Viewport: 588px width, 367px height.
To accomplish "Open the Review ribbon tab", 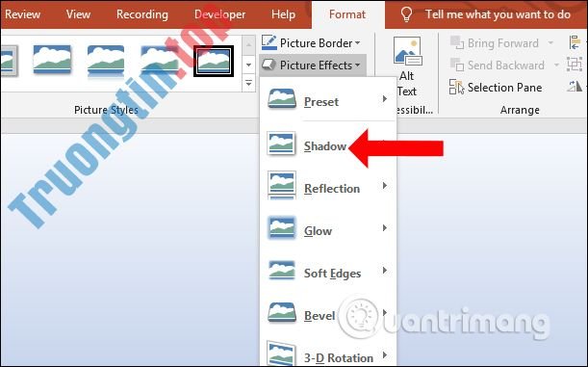I will 22,14.
